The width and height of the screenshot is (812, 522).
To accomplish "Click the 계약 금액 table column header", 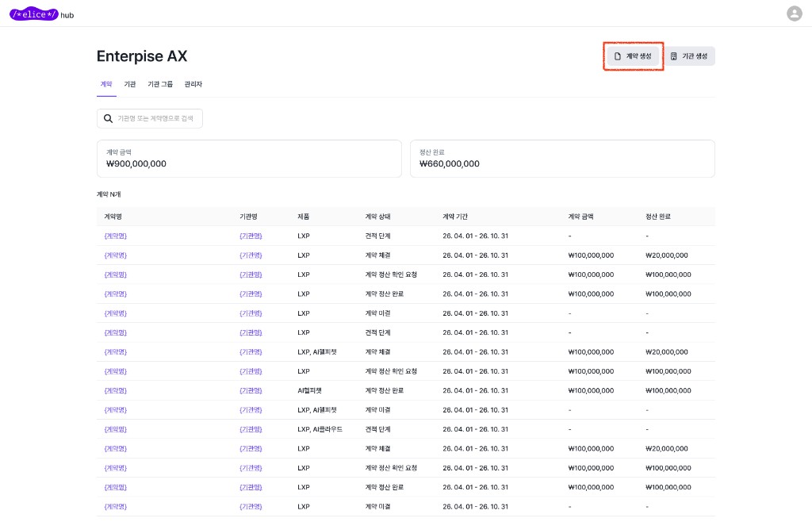I will pos(581,217).
